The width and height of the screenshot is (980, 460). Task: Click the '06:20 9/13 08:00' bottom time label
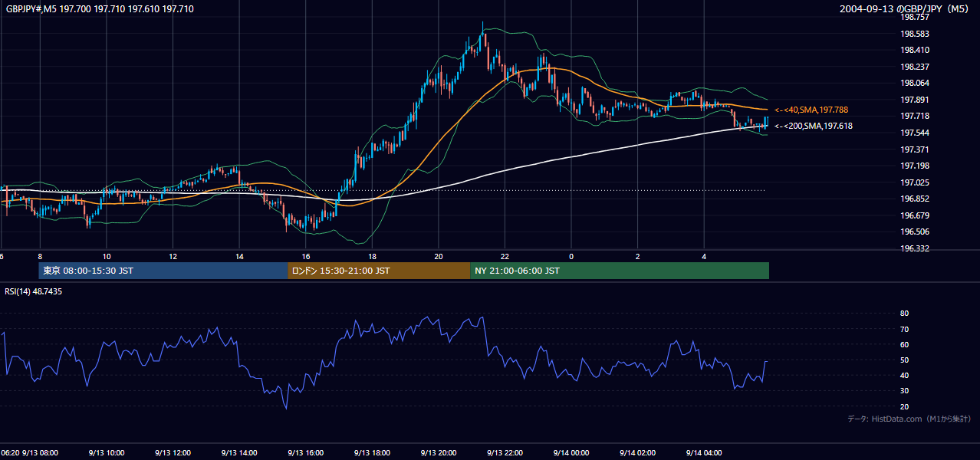click(29, 453)
